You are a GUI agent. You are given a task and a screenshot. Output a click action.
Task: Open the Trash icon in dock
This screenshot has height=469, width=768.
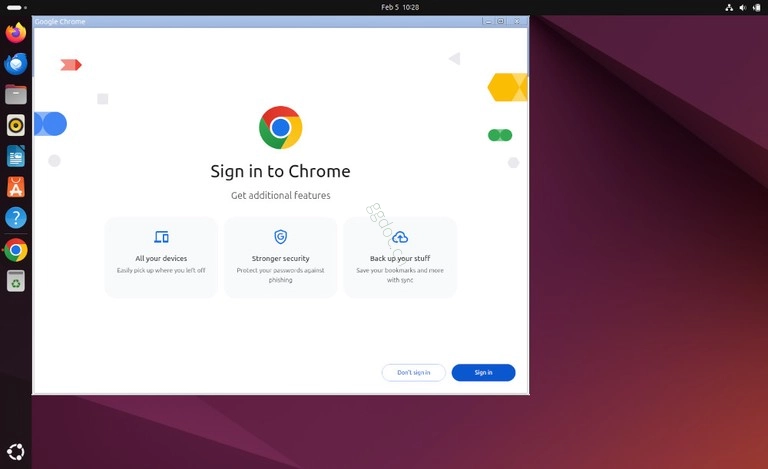[16, 281]
